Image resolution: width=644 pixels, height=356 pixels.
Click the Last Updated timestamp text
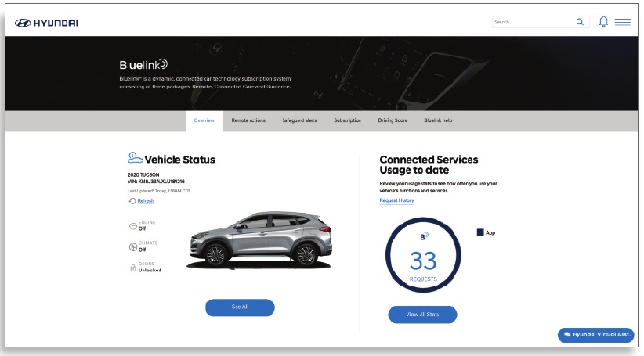(x=159, y=191)
